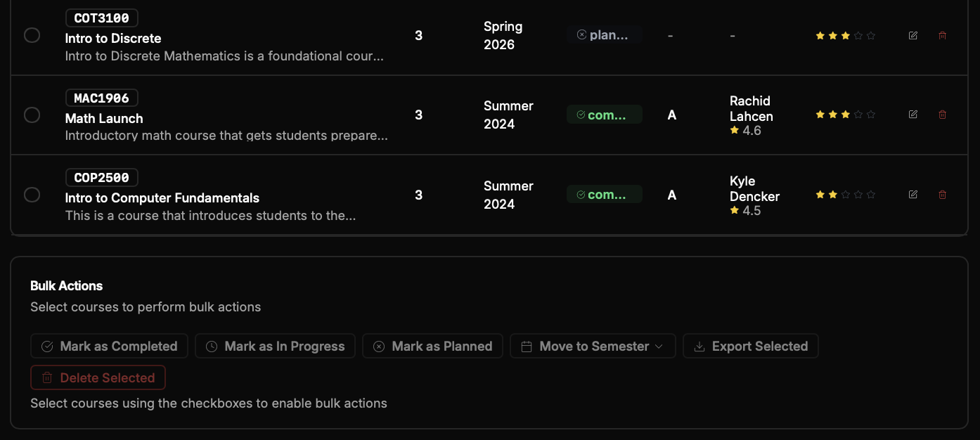Click the edit pencil icon for MAC1906

913,114
